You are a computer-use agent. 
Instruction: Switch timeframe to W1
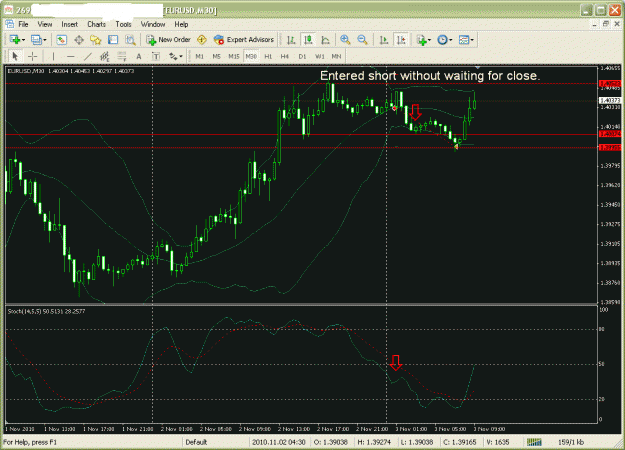coord(320,56)
